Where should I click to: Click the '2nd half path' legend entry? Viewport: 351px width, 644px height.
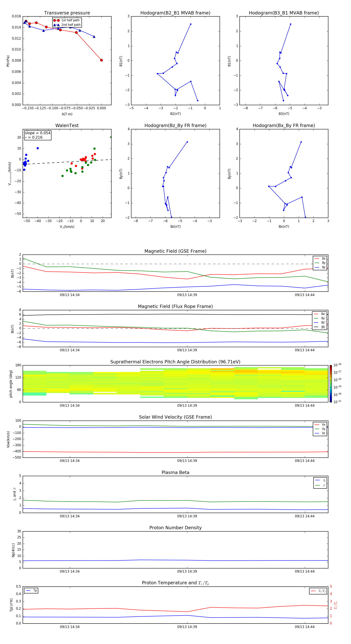click(67, 25)
